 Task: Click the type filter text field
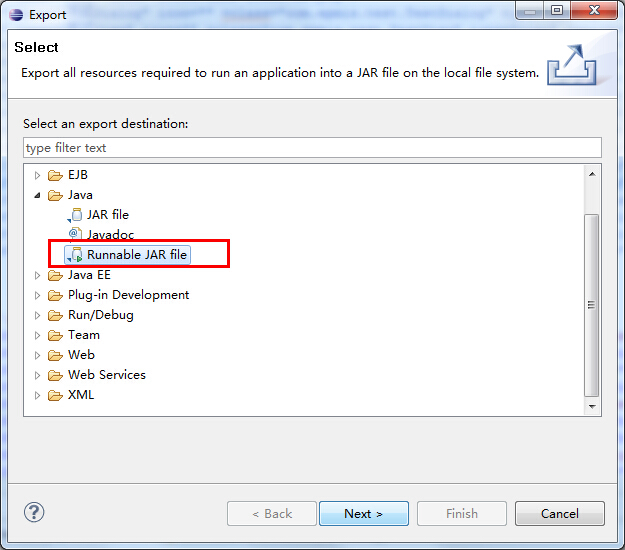tap(312, 148)
